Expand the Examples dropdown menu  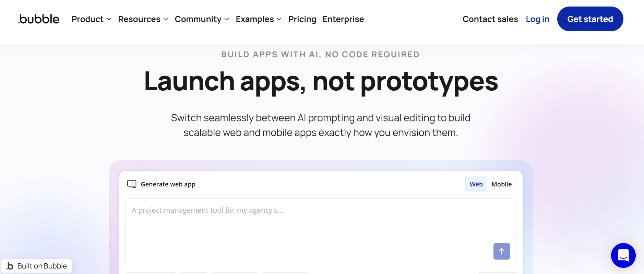tap(259, 19)
